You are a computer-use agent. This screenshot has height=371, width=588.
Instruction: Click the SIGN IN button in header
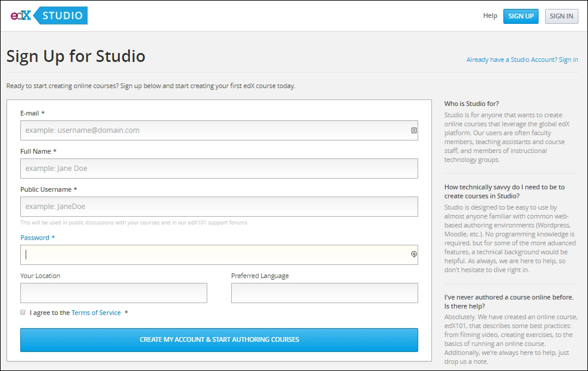[561, 16]
